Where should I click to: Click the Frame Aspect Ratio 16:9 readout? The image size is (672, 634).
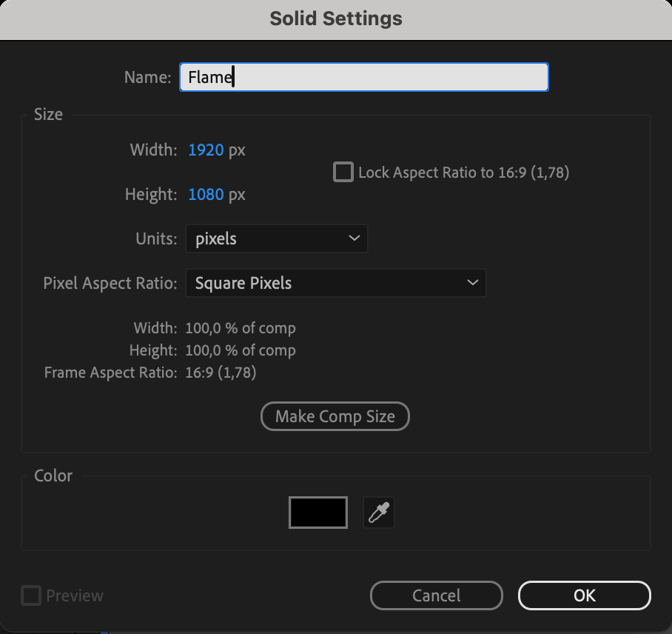pos(221,373)
